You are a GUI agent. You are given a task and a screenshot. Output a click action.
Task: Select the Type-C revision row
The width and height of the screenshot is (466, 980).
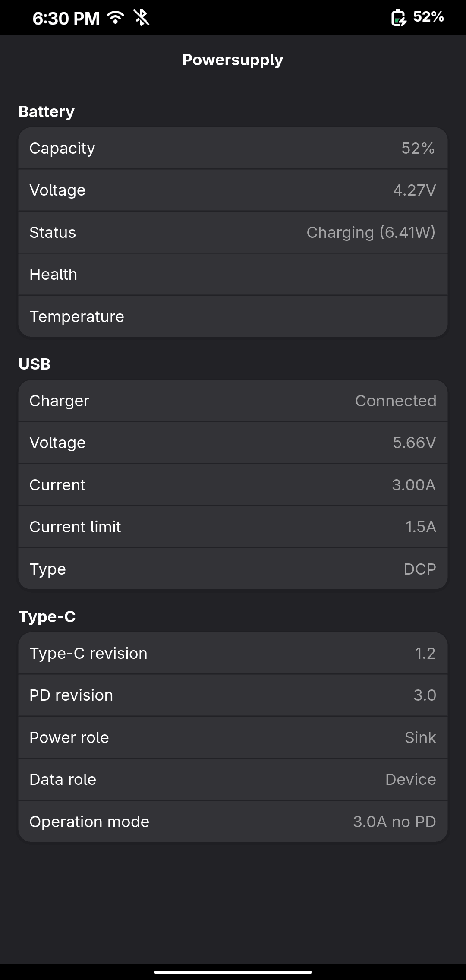[x=233, y=653]
